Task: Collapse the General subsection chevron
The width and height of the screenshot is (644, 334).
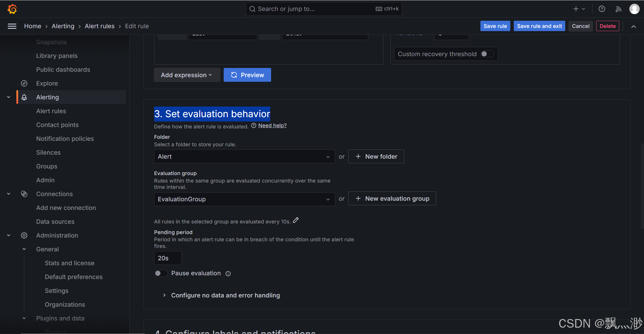Action: pyautogui.click(x=24, y=249)
